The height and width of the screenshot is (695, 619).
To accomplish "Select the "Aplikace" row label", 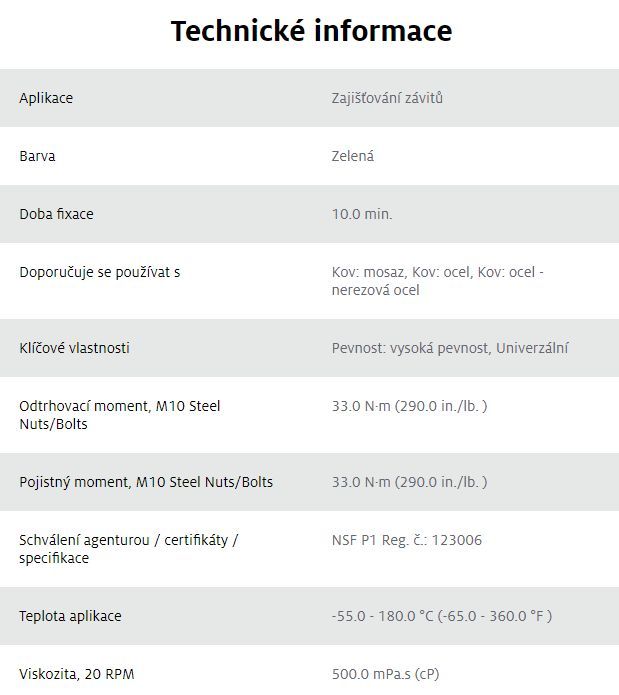I will coord(46,98).
